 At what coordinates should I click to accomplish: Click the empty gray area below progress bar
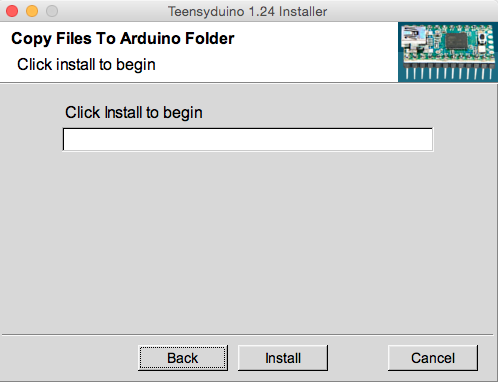(248, 240)
